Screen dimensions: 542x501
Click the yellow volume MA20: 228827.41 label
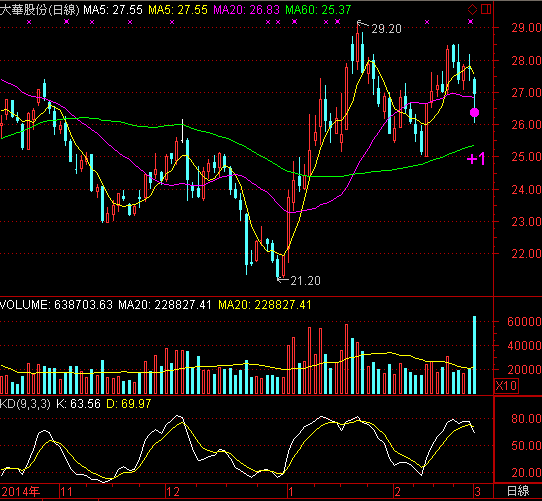point(265,305)
